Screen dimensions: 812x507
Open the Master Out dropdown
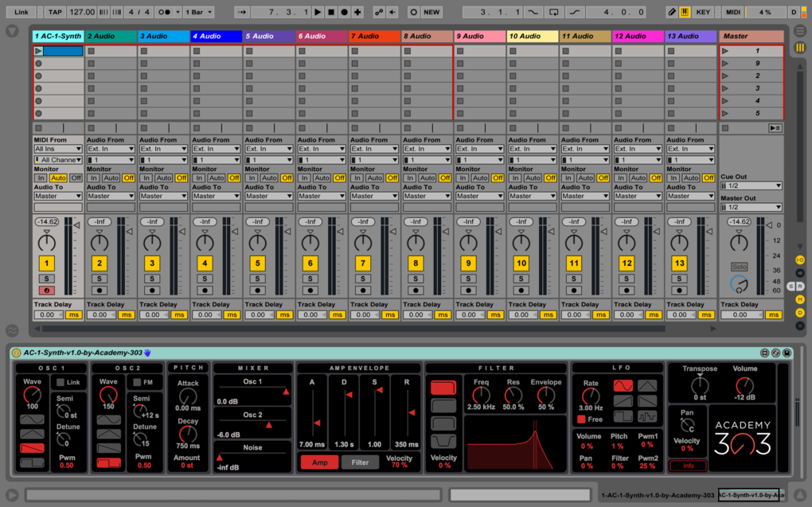(x=751, y=208)
